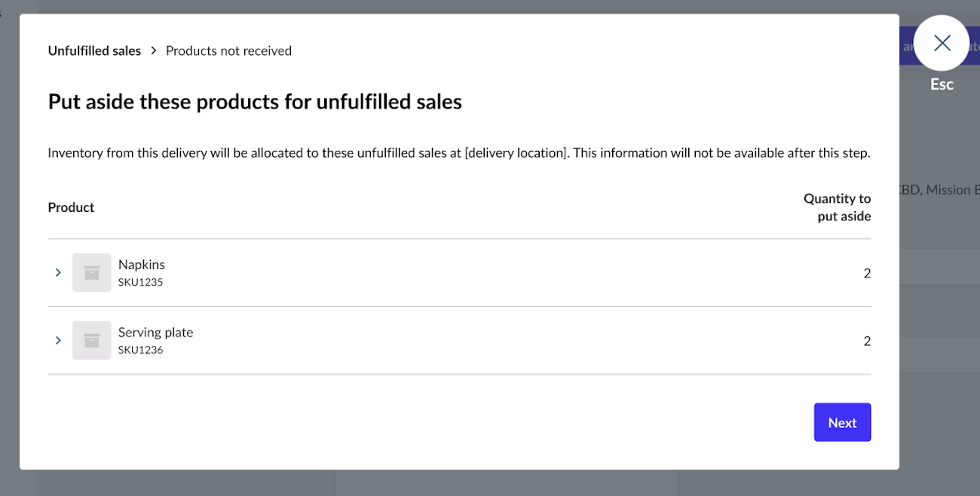Click the Napkins box thumbnail icon

coord(92,272)
